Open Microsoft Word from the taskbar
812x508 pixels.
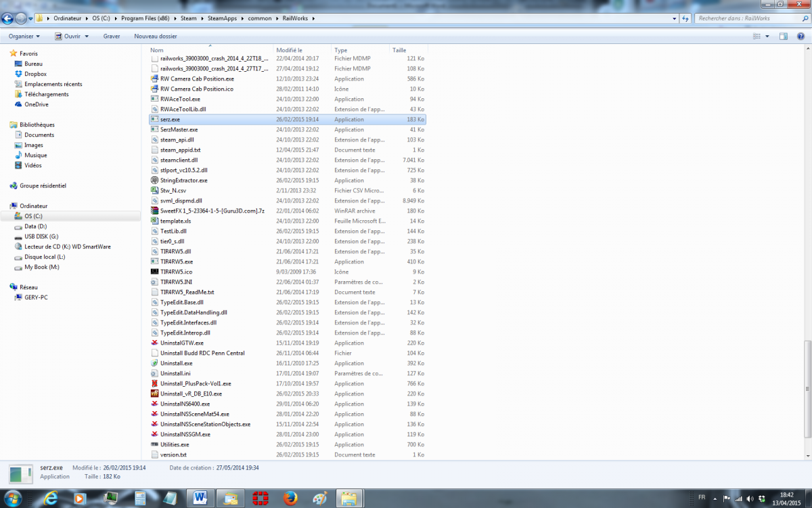201,498
